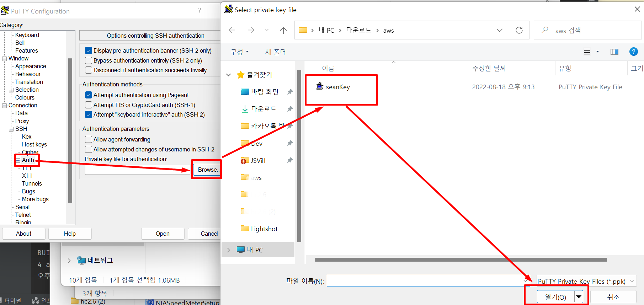Toggle Attempt authentication using Pageant
The height and width of the screenshot is (305, 644).
(89, 95)
